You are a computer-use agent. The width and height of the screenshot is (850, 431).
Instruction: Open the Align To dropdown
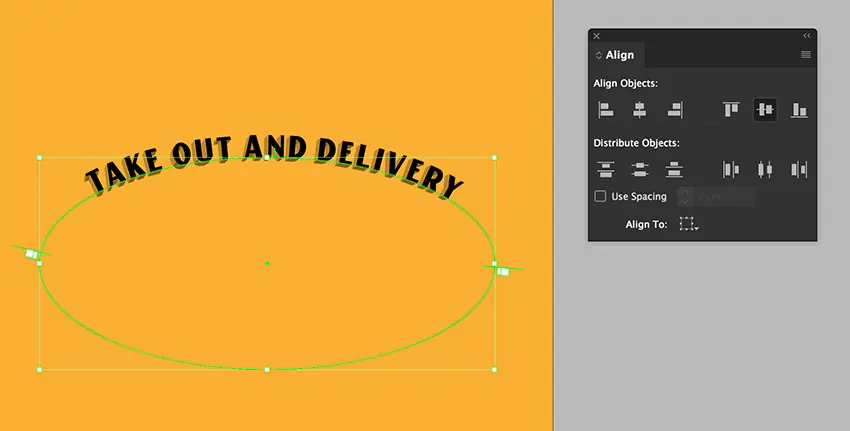pyautogui.click(x=688, y=224)
